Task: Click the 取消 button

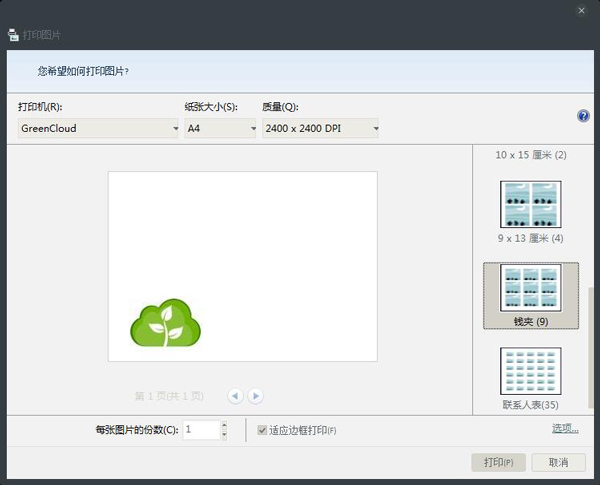Action: tap(558, 462)
